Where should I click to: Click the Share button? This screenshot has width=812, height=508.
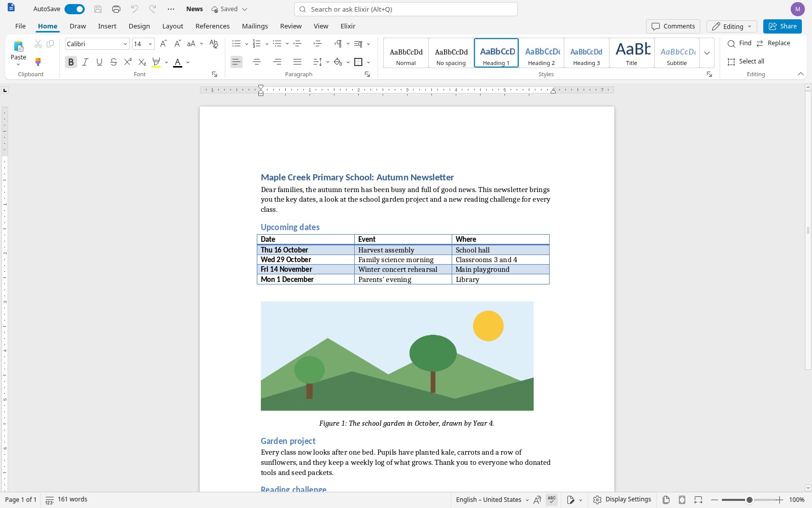783,26
